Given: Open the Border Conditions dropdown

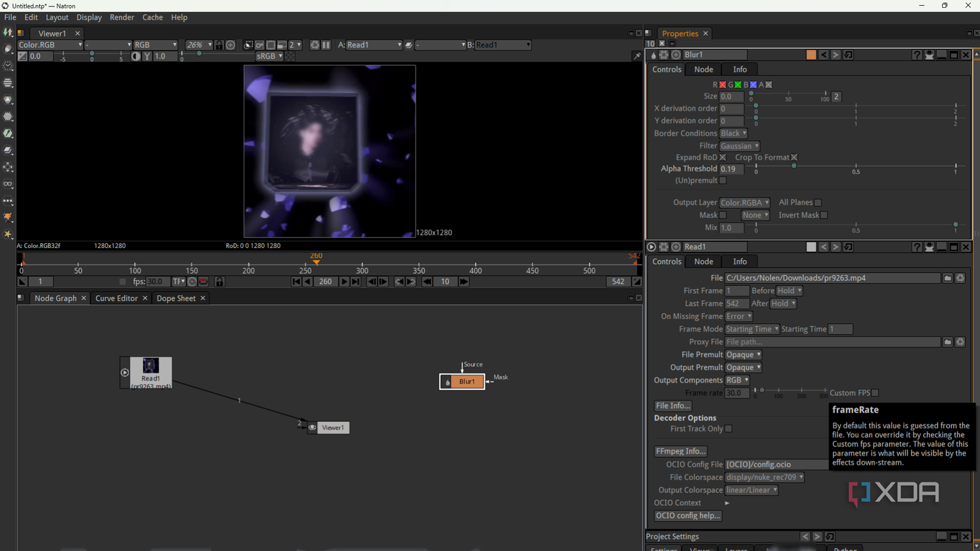Looking at the screenshot, I should click(x=733, y=133).
